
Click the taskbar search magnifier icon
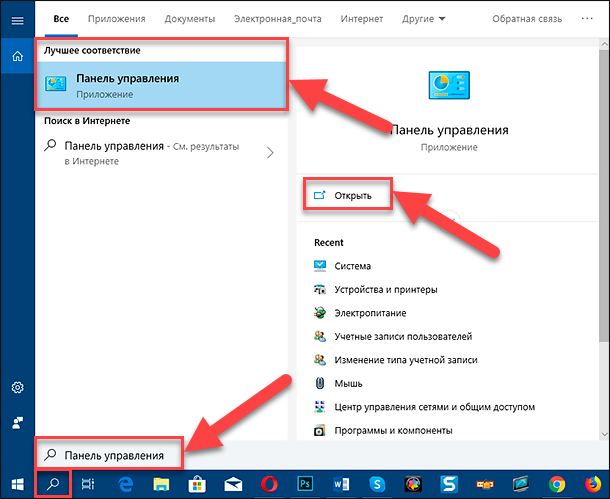tap(53, 484)
